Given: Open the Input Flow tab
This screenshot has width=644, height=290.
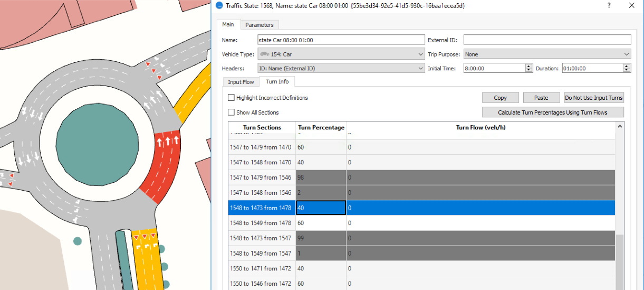Looking at the screenshot, I should tap(241, 82).
